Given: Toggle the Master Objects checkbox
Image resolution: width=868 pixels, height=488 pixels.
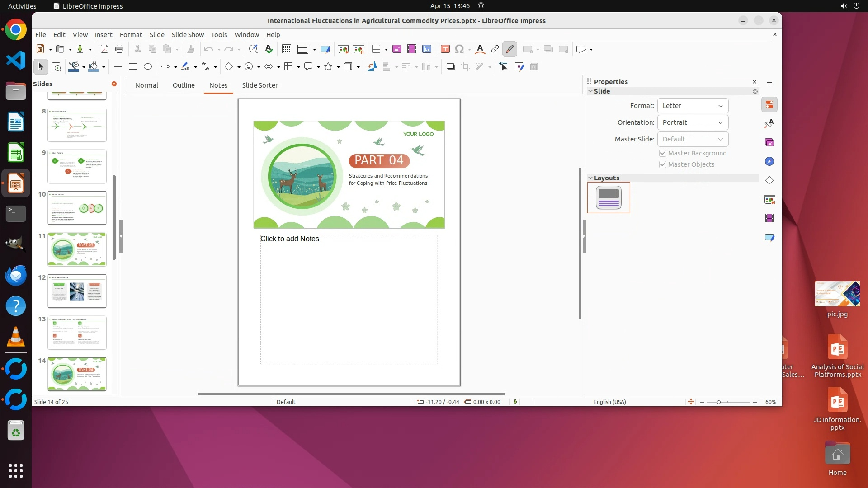Looking at the screenshot, I should pos(663,164).
